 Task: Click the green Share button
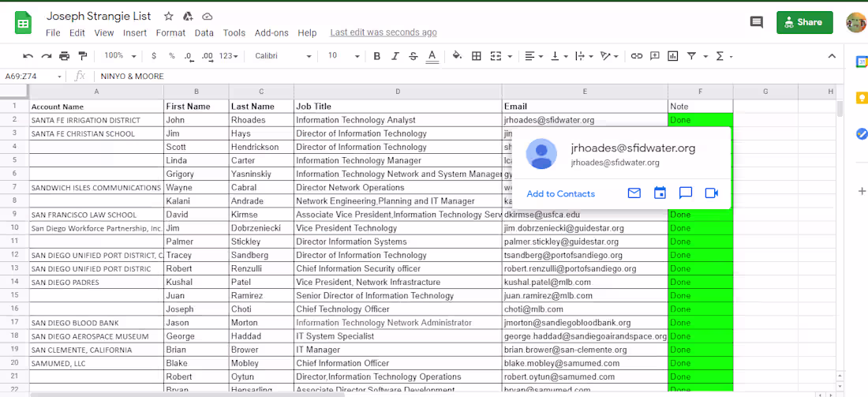(x=804, y=22)
